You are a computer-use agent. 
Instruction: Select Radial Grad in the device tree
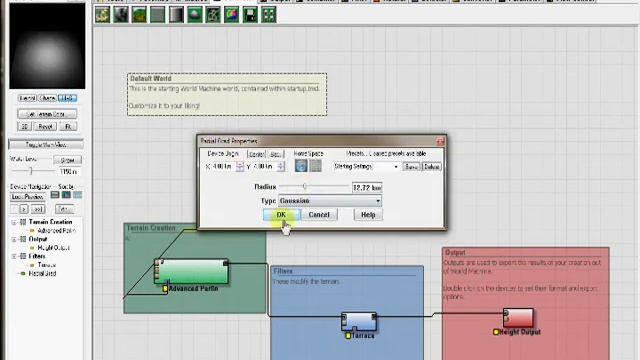(x=42, y=273)
